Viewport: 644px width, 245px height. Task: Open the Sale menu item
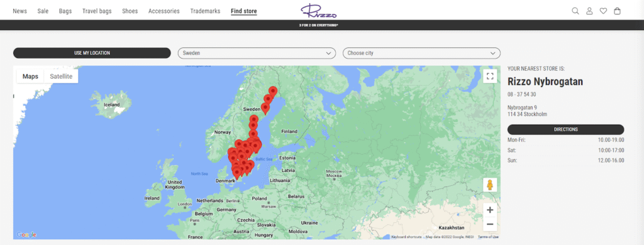[x=43, y=11]
